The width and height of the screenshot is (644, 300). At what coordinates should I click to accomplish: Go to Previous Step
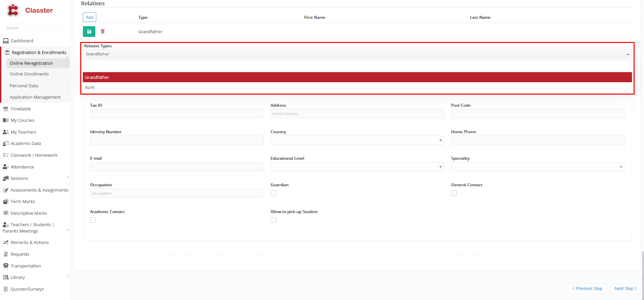click(587, 289)
